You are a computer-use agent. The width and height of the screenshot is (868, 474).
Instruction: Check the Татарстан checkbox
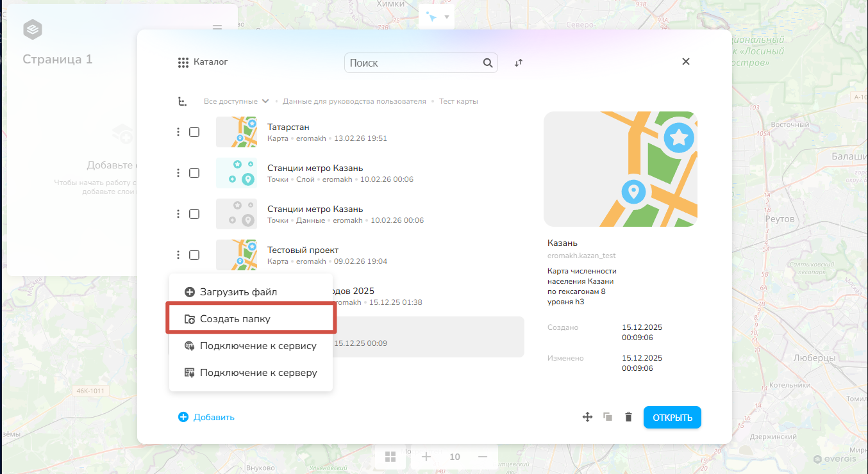click(194, 132)
